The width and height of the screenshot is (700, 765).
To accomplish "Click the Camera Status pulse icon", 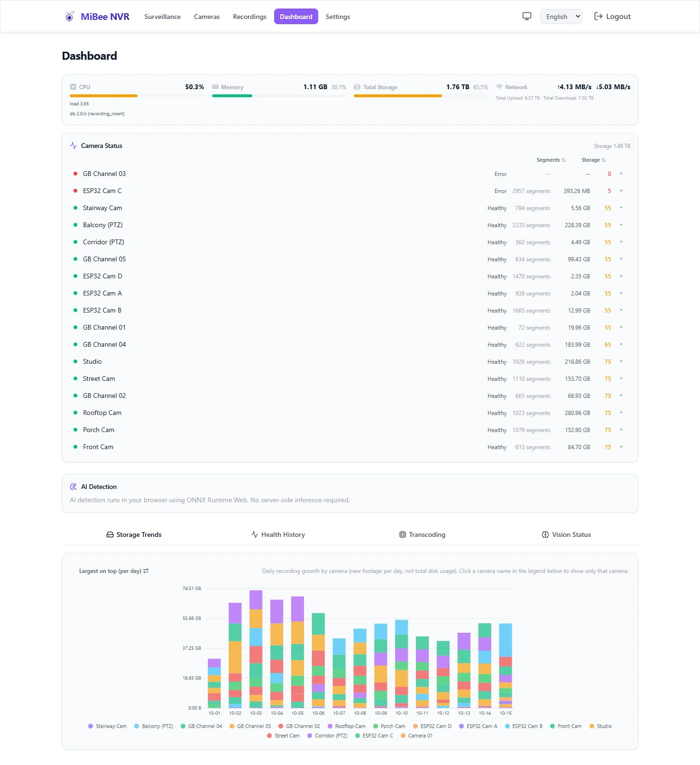I will [x=74, y=146].
